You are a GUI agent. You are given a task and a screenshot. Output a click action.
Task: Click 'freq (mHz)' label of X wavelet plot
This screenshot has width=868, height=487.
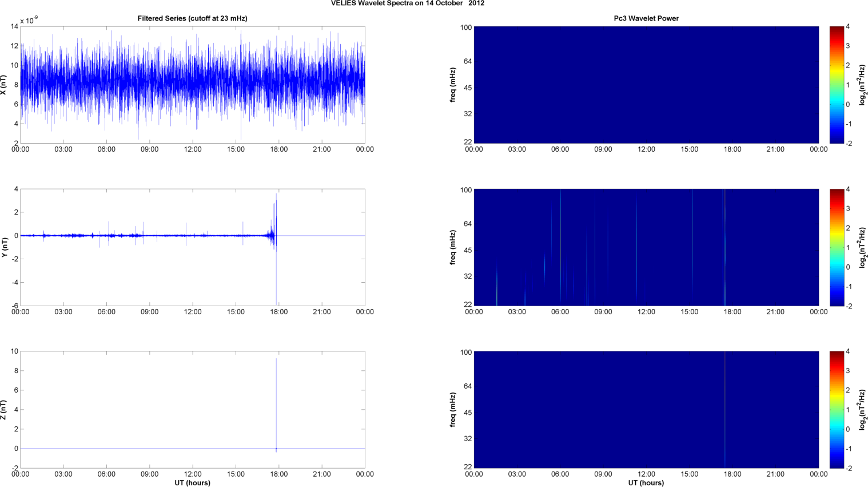pyautogui.click(x=453, y=85)
